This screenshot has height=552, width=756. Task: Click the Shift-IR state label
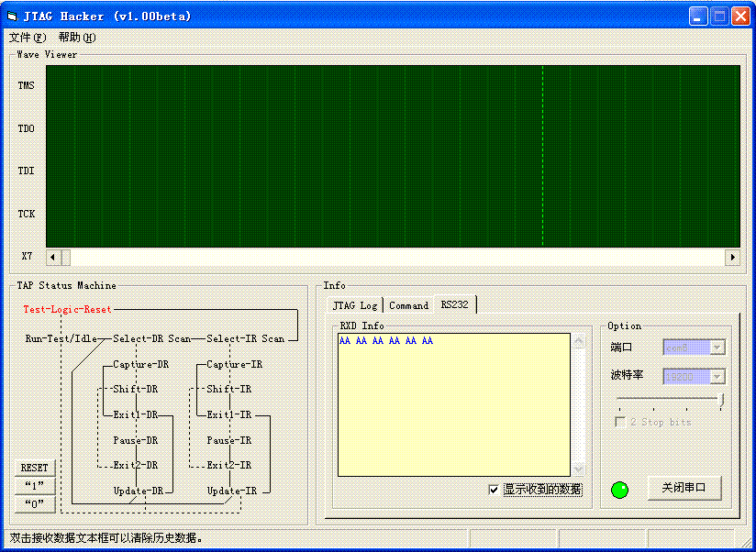(229, 389)
